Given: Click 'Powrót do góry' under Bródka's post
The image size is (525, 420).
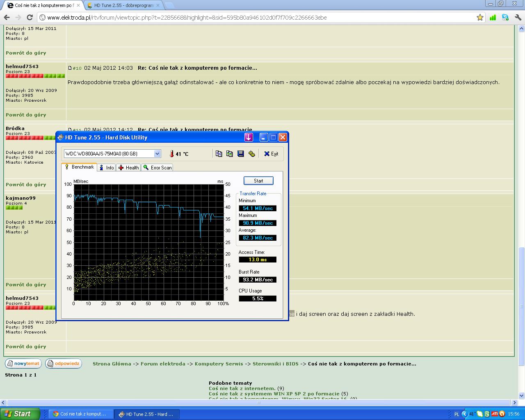Looking at the screenshot, I should tap(26, 185).
